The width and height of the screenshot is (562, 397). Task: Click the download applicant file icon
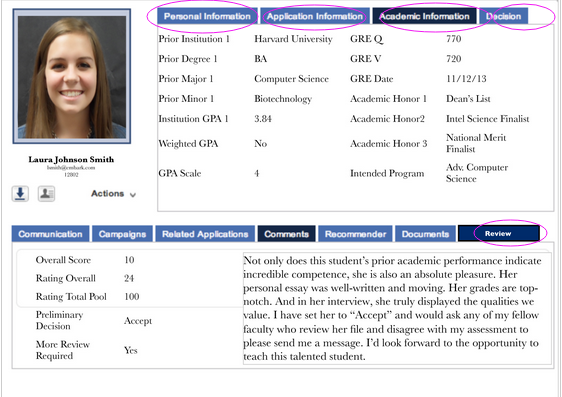click(x=20, y=194)
